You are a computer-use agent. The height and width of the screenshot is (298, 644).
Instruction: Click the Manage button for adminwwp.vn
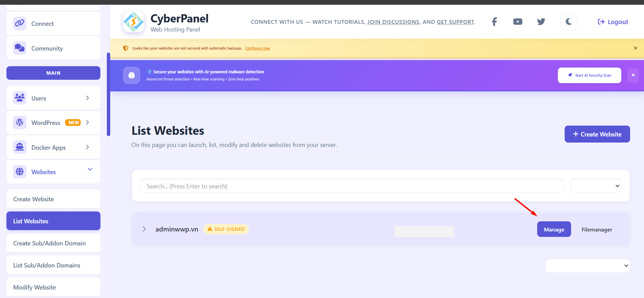(554, 229)
